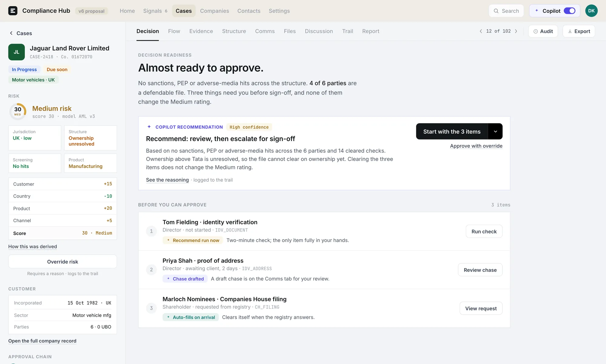Switch to the Structure tab
Viewport: 606px width, 364px height.
(x=234, y=31)
